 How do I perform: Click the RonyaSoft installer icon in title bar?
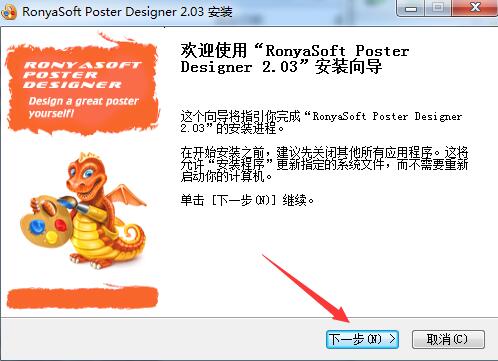(9, 12)
